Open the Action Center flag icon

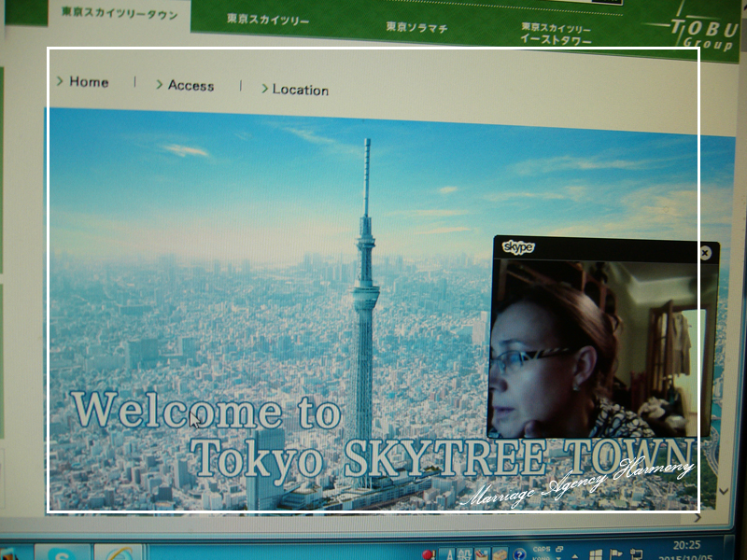(615, 554)
